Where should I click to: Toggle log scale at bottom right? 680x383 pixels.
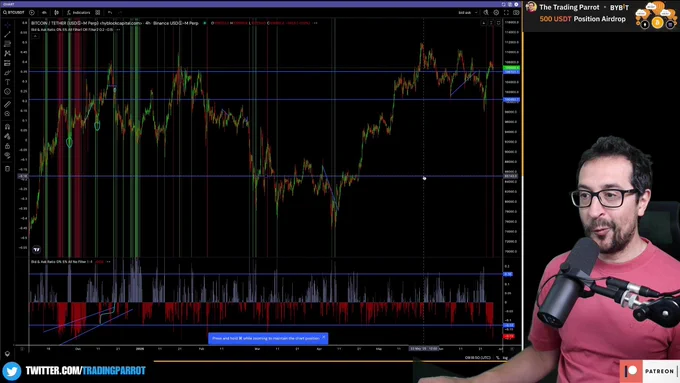click(505, 358)
